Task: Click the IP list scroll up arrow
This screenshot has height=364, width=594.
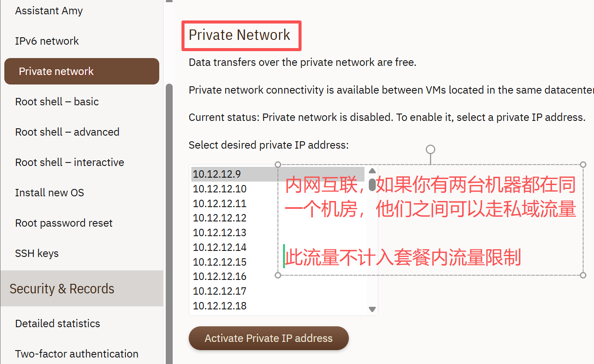Action: pyautogui.click(x=372, y=171)
